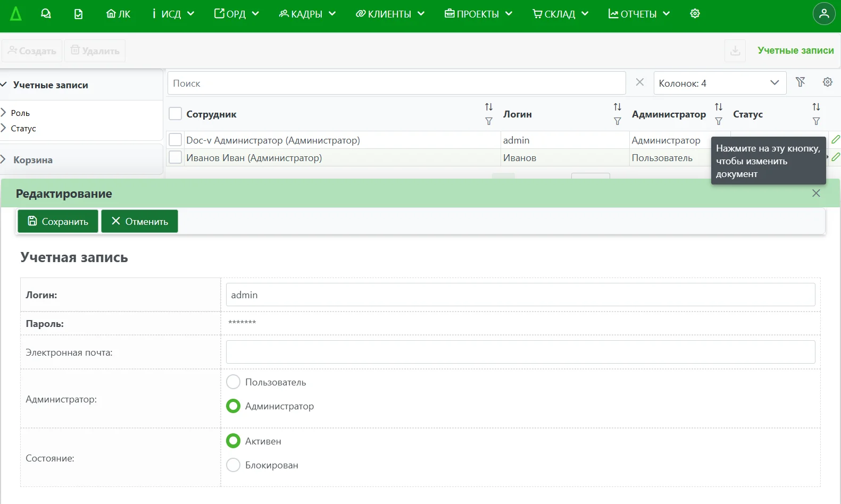Open the settings gear in top menu
Viewport: 841px width, 504px height.
695,14
